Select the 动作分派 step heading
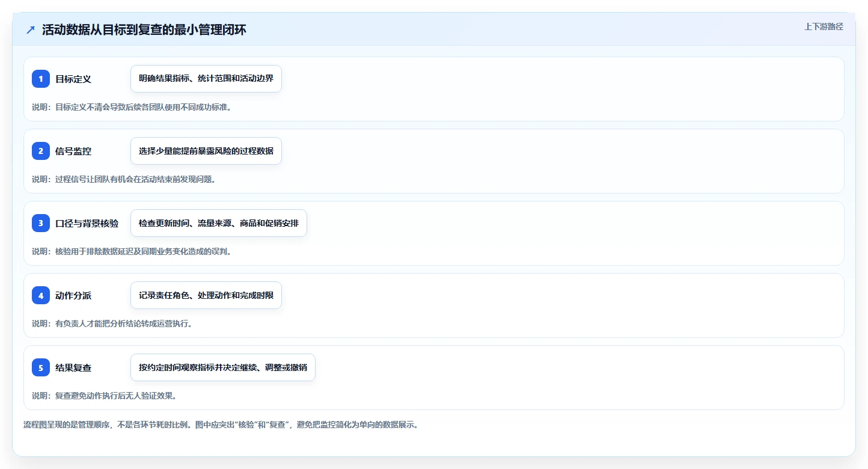This screenshot has height=469, width=868. coord(73,295)
